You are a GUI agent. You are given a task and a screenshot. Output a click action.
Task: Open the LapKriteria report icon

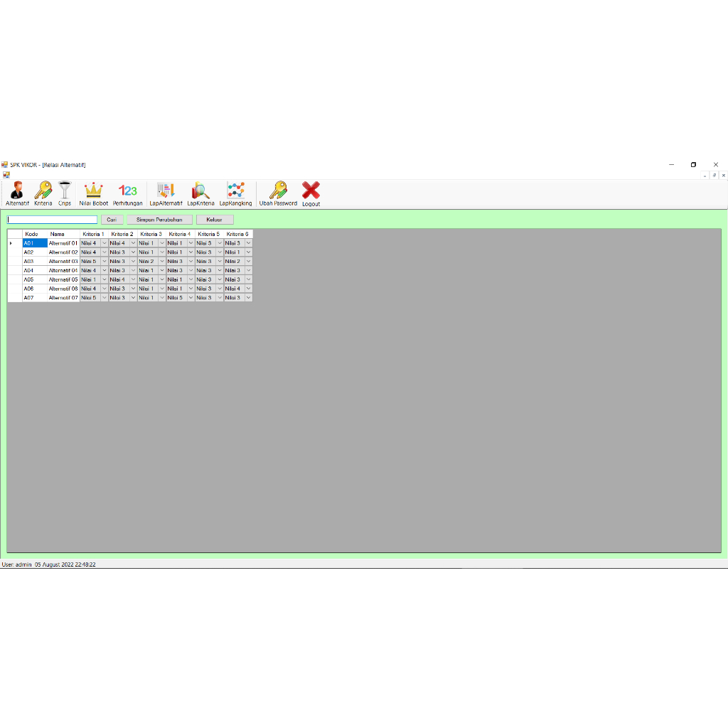coord(200,193)
